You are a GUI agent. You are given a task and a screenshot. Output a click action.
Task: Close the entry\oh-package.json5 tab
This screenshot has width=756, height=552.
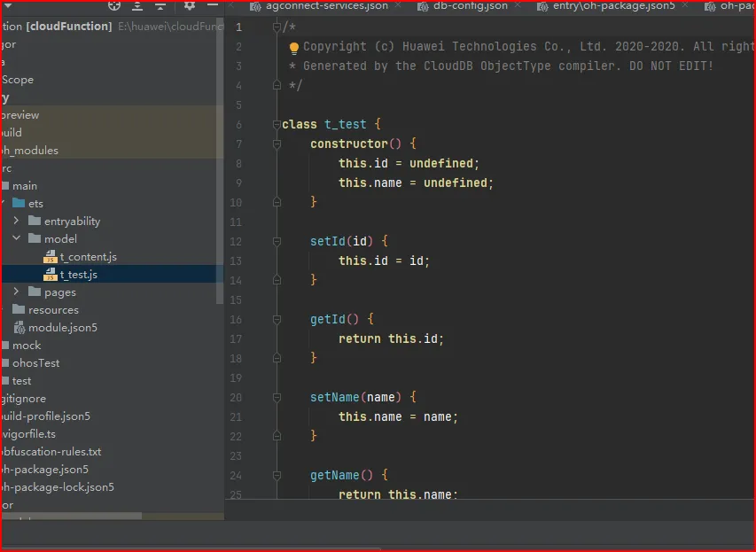684,5
